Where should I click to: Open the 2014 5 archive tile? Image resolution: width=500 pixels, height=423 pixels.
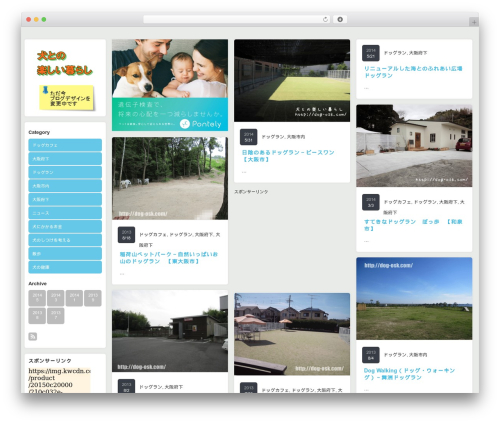[37, 298]
